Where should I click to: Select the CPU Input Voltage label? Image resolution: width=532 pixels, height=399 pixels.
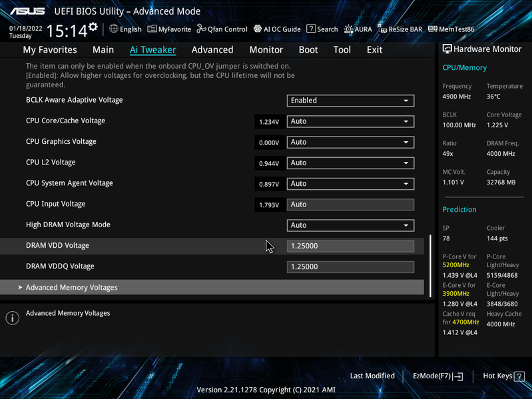click(x=56, y=204)
